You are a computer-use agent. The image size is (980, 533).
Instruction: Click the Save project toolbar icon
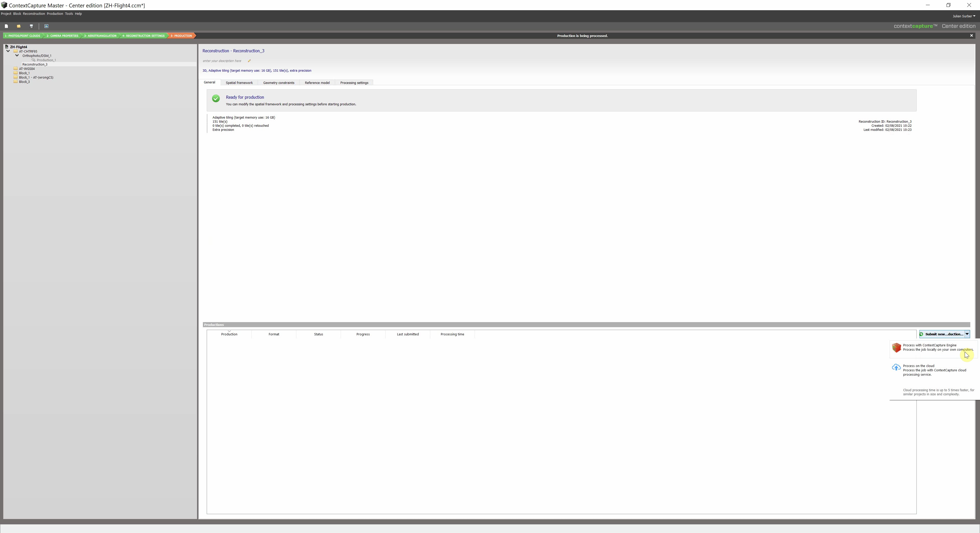31,26
